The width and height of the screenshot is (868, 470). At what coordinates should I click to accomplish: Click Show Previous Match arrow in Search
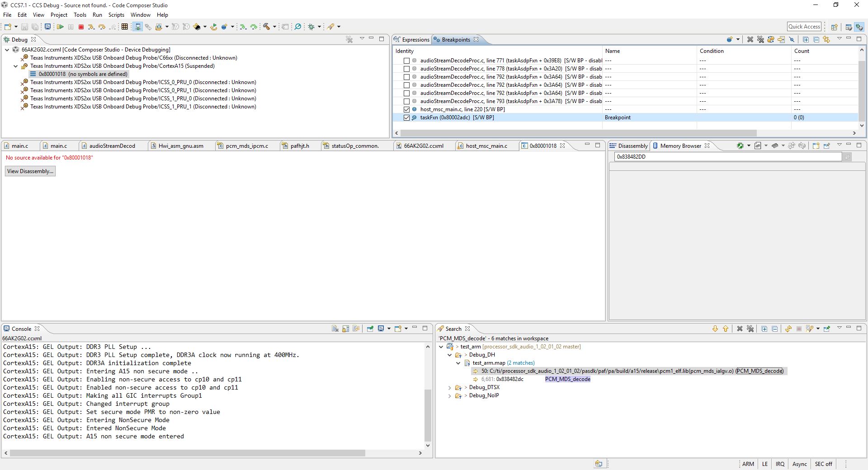pyautogui.click(x=726, y=329)
